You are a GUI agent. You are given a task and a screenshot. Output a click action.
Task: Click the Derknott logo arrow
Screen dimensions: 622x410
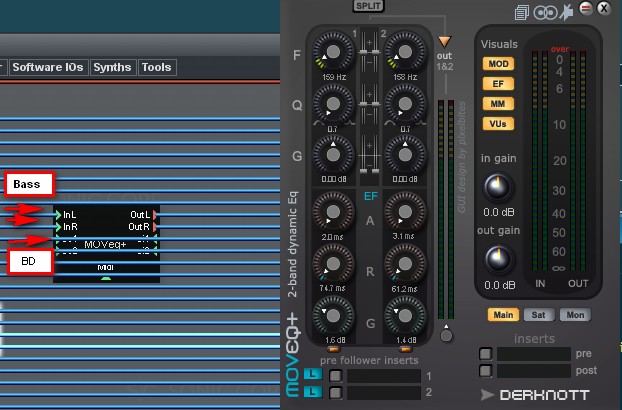488,394
